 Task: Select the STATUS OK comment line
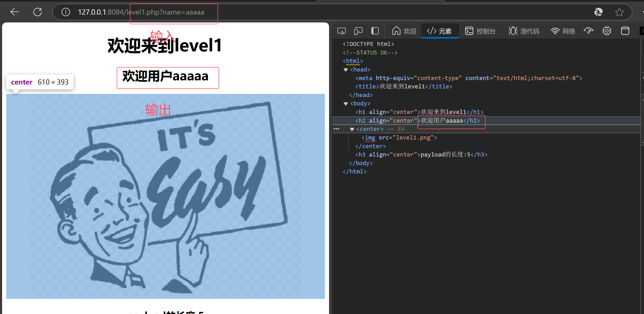pos(370,53)
